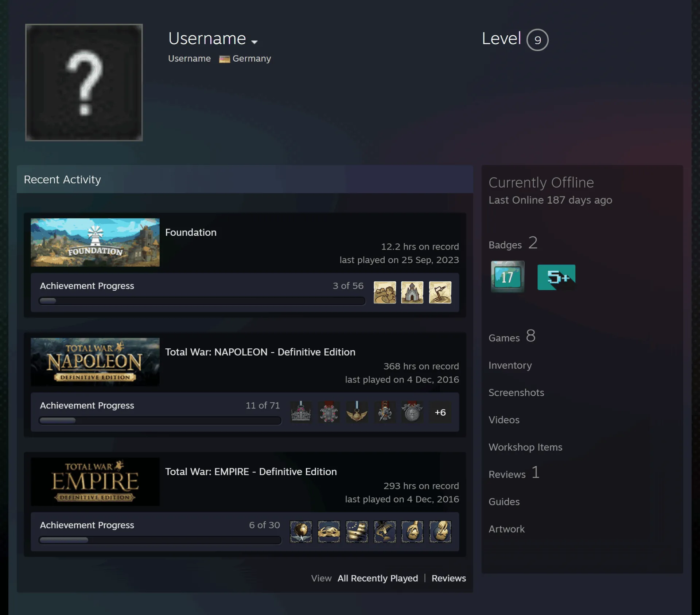Image resolution: width=700 pixels, height=615 pixels.
Task: Open the Badges section link
Action: point(513,243)
